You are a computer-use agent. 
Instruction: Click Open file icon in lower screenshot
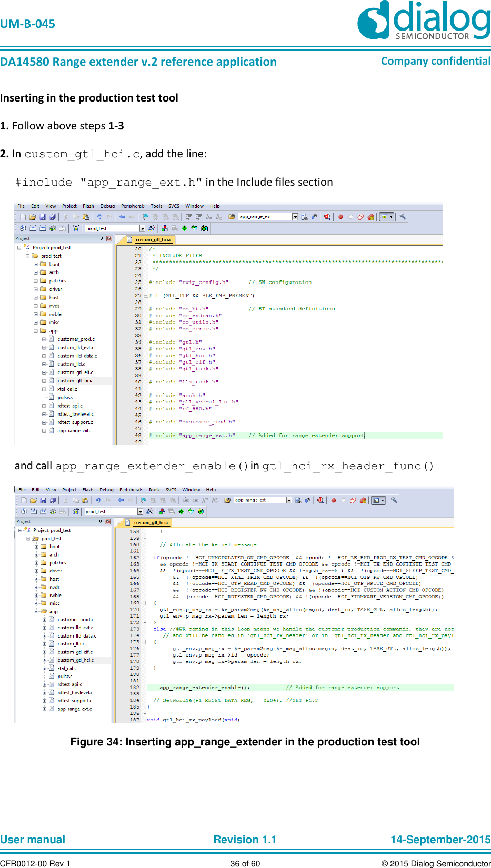tap(33, 500)
